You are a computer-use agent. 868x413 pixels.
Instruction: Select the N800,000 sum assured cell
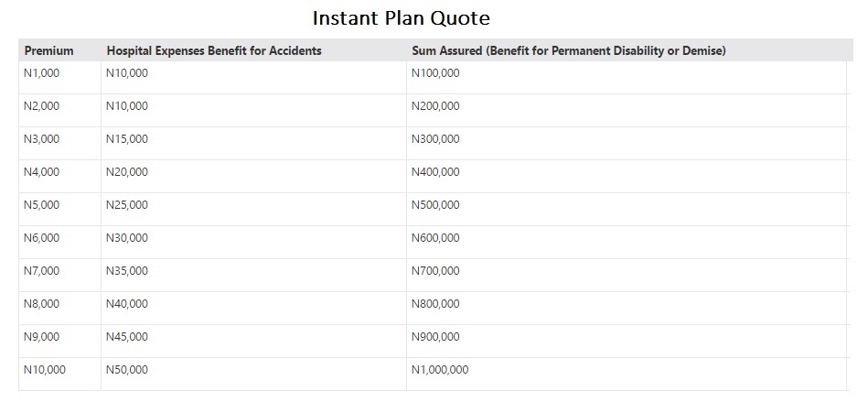click(x=436, y=304)
